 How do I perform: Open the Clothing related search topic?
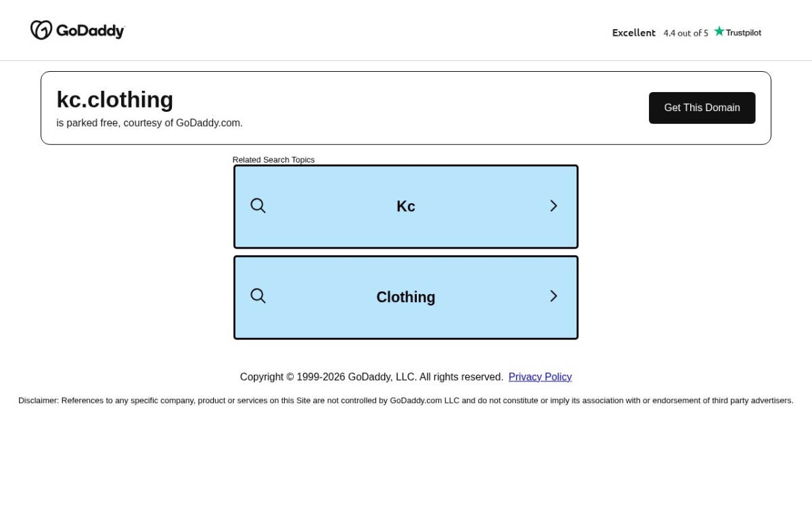coord(406,297)
